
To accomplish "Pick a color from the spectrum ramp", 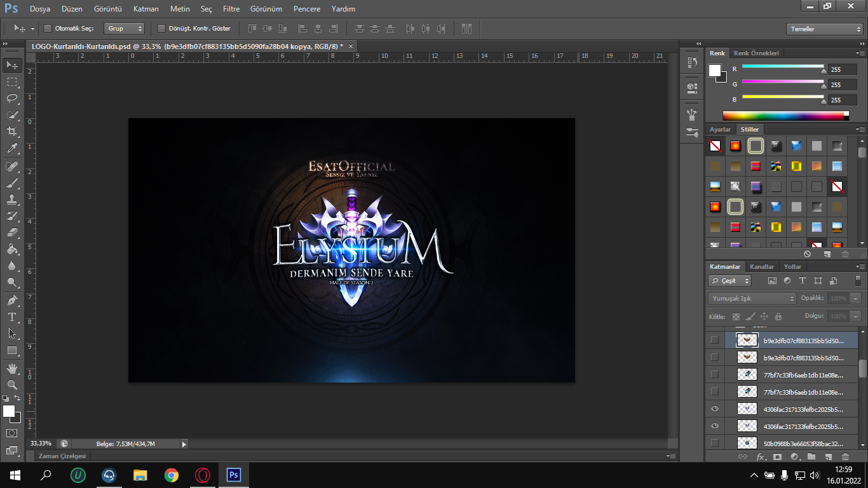I will [785, 116].
